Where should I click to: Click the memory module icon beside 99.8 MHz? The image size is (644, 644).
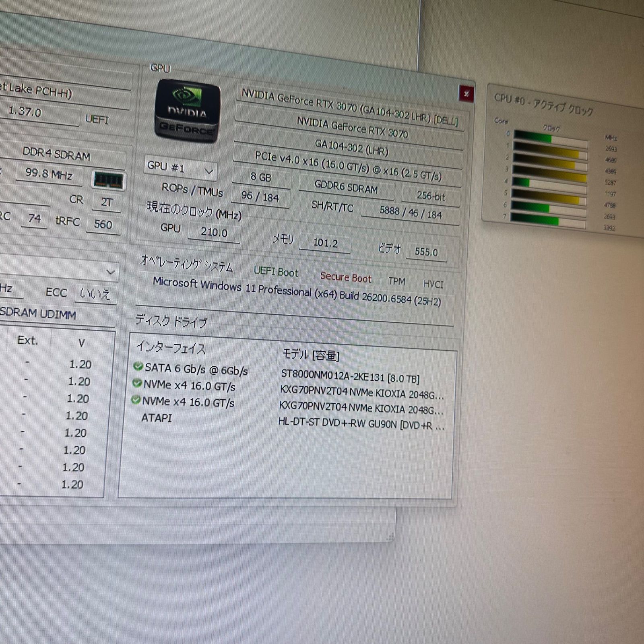click(x=108, y=180)
